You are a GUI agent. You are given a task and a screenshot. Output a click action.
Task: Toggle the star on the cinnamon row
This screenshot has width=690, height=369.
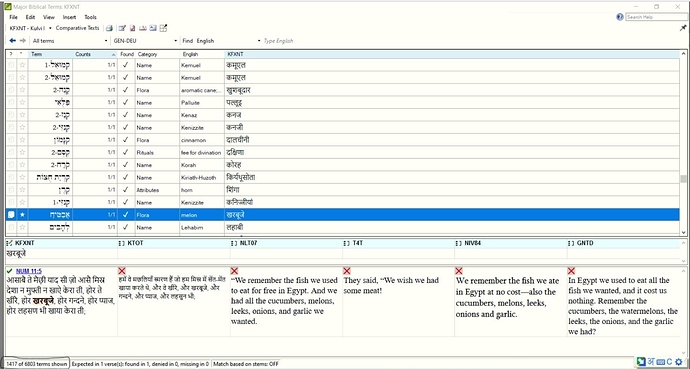(22, 140)
